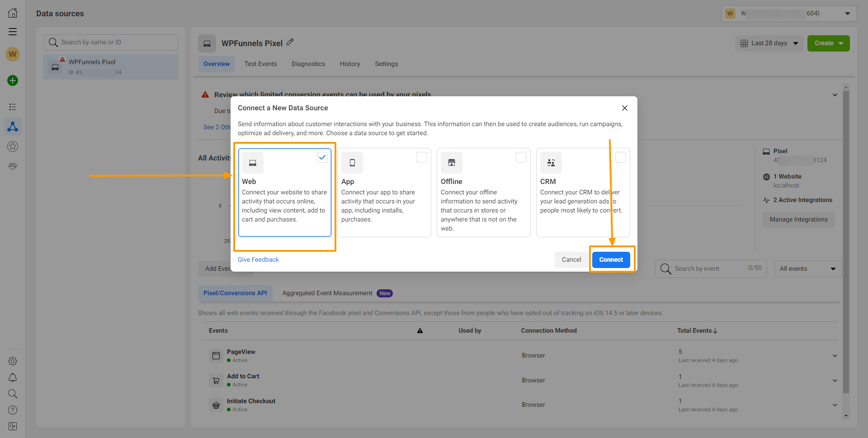Screen dimensions: 868x438
Task: Click the 1 Website text
Action: pos(787,177)
